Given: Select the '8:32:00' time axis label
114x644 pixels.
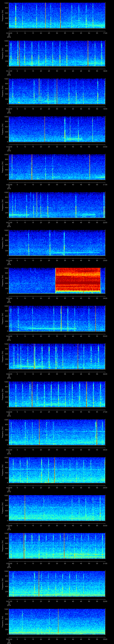Looking at the screenshot, I should point(9,639).
